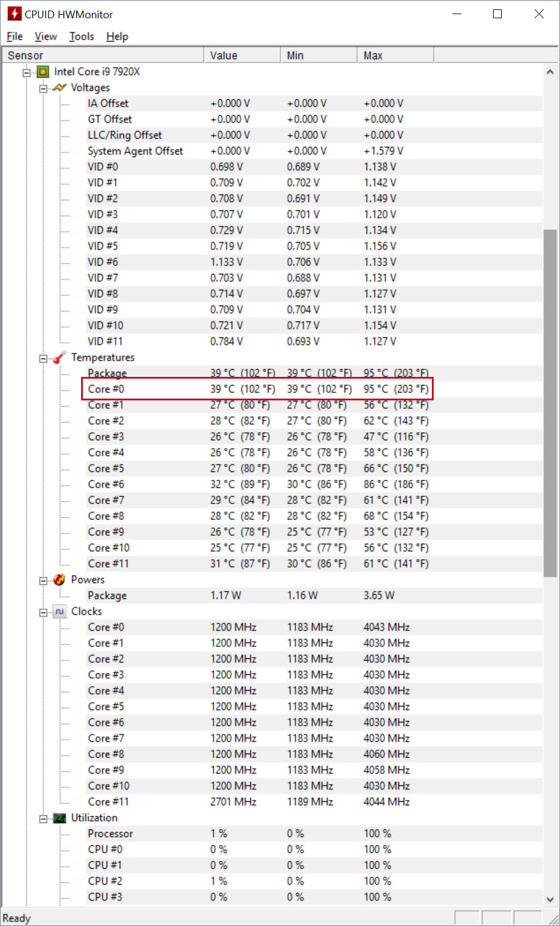The image size is (560, 926).
Task: Click the scrollbar down arrow
Action: coord(550,899)
